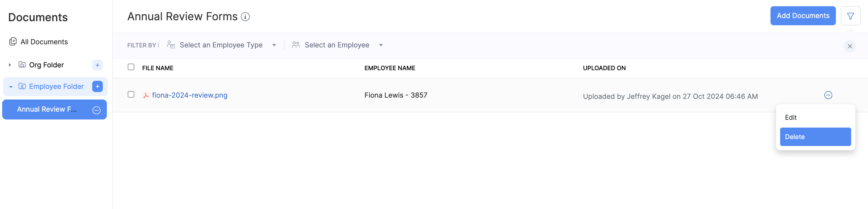Screen dimensions: 868x209
Task: Click the PDF icon beside fiona-2024-review.png
Action: 146,95
